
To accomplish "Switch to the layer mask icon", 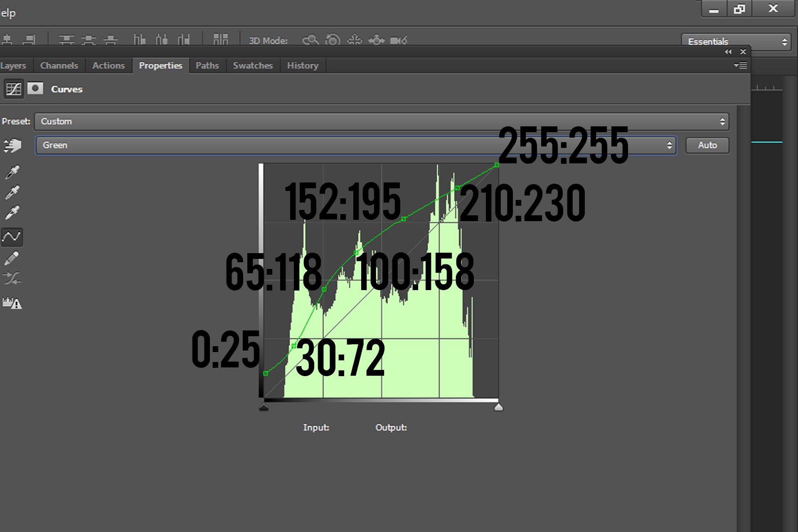I will tap(35, 89).
